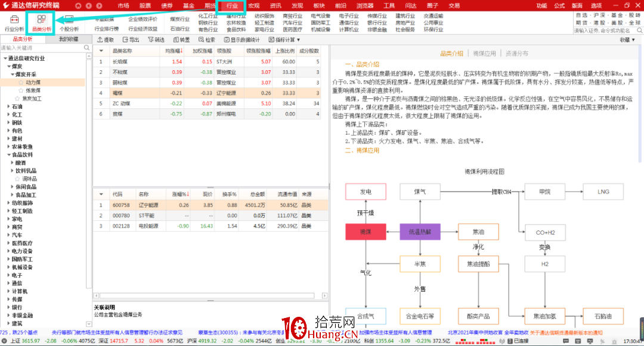Favorite the 动力煤 tree item star
The image size is (644, 346).
(x=21, y=82)
